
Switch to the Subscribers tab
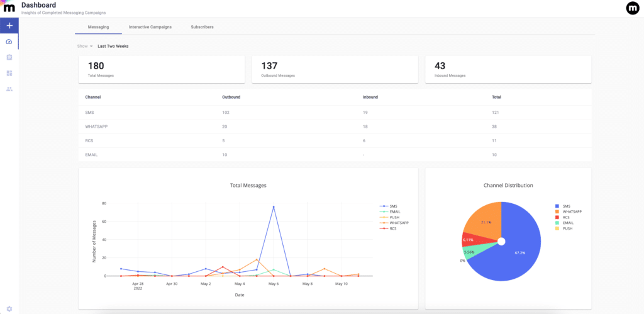click(202, 27)
